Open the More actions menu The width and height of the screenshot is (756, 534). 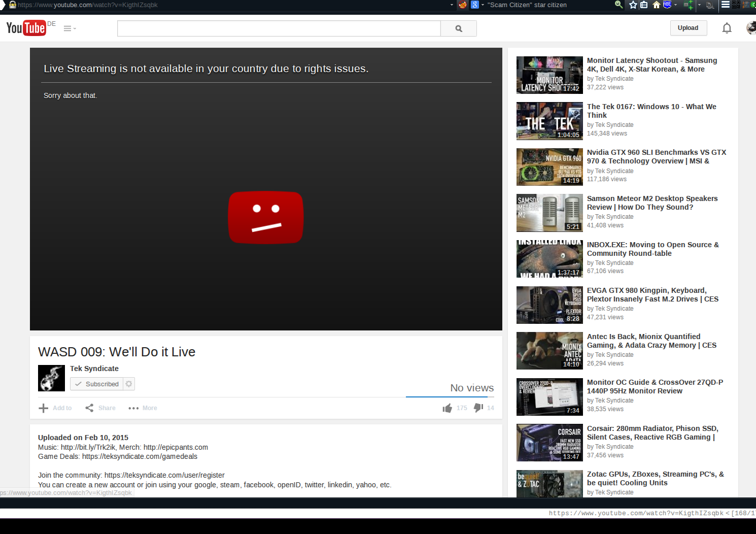[x=143, y=408]
